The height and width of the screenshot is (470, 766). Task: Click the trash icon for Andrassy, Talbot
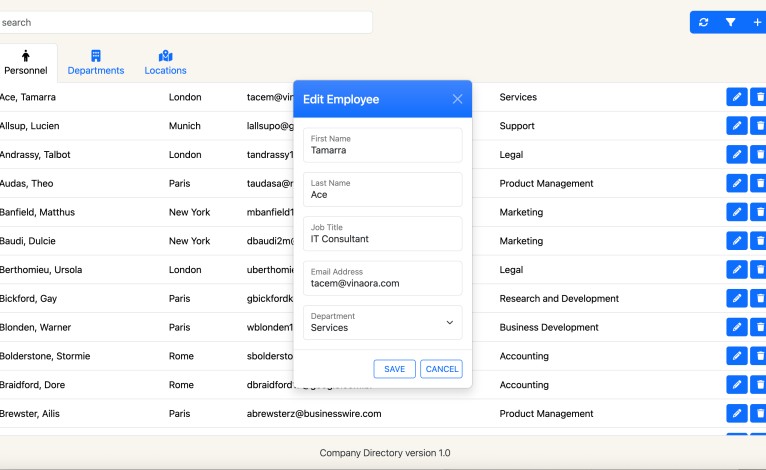pos(759,155)
